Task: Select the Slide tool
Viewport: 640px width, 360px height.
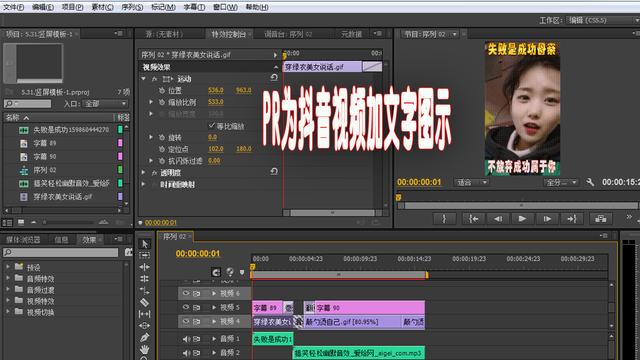Action: 144,326
